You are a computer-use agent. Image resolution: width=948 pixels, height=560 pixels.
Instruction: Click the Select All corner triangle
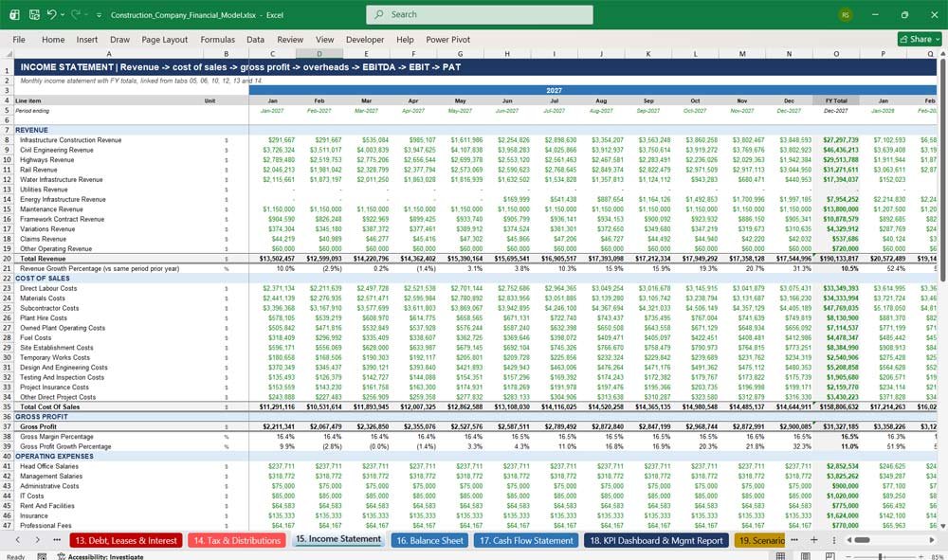click(7, 54)
